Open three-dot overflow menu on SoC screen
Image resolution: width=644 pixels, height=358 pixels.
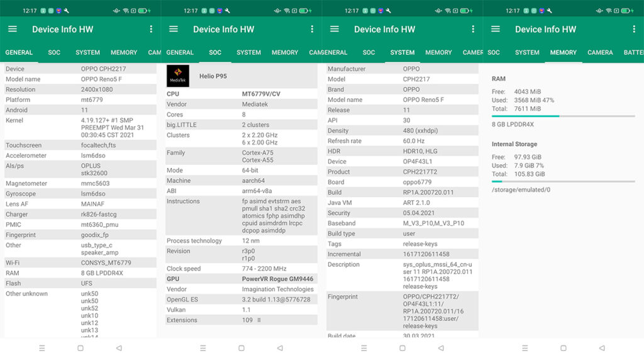point(312,29)
